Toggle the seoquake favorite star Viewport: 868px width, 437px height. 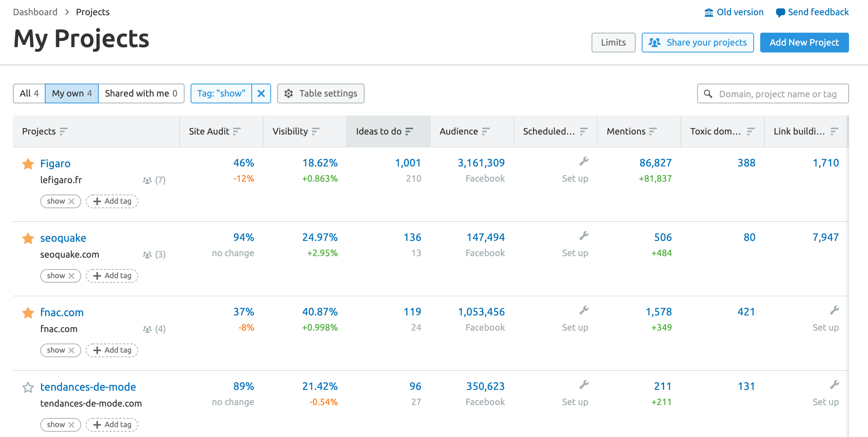[28, 238]
